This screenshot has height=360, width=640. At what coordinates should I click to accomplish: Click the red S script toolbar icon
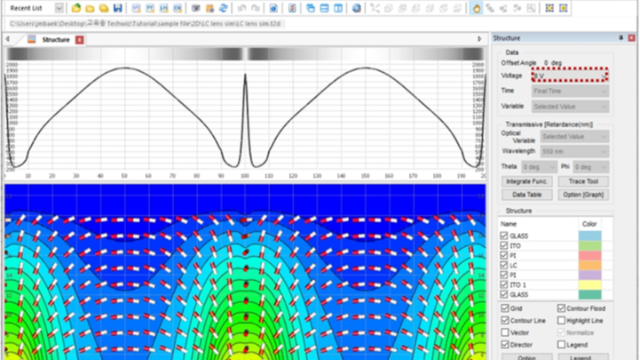tap(292, 8)
